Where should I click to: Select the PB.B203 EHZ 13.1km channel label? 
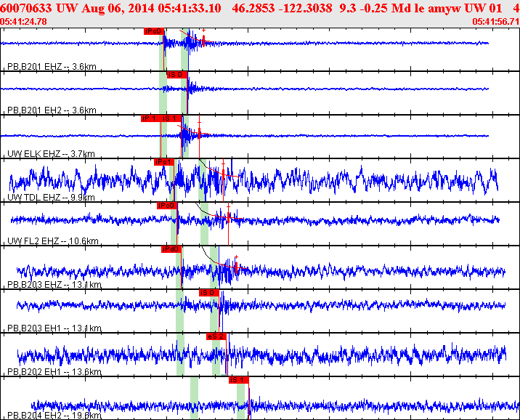(54, 285)
